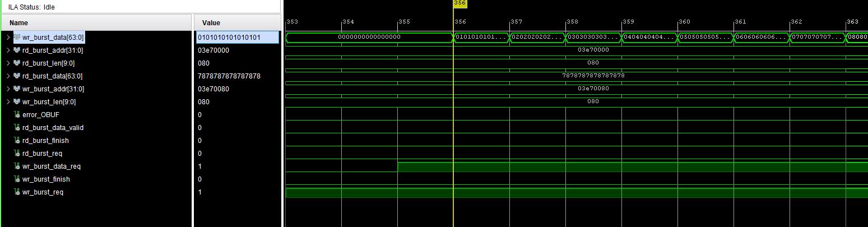Click the bus icon beside rd_burst_len[9:0]
868x227 pixels.
pyautogui.click(x=17, y=63)
